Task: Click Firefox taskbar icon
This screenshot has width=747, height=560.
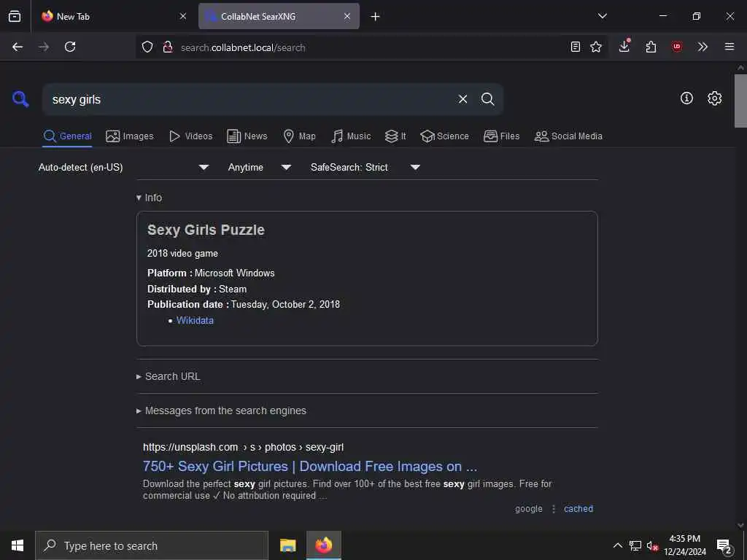Action: pos(323,545)
